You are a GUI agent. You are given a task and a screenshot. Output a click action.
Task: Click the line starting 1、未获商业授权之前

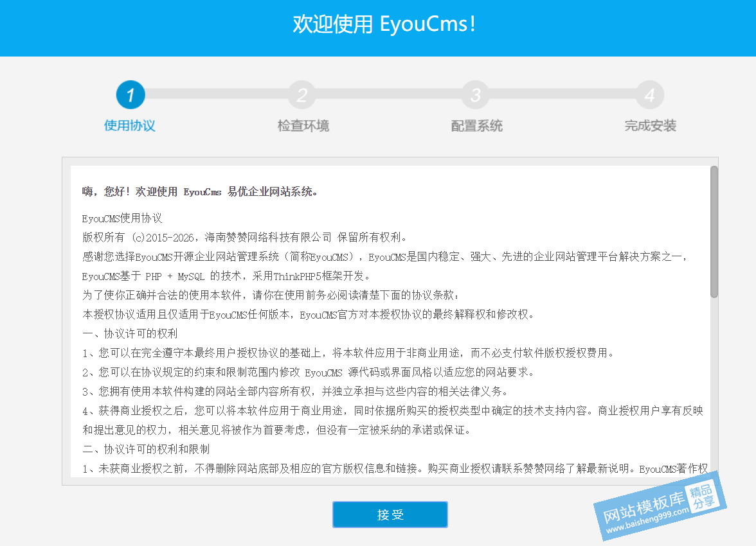click(x=395, y=469)
